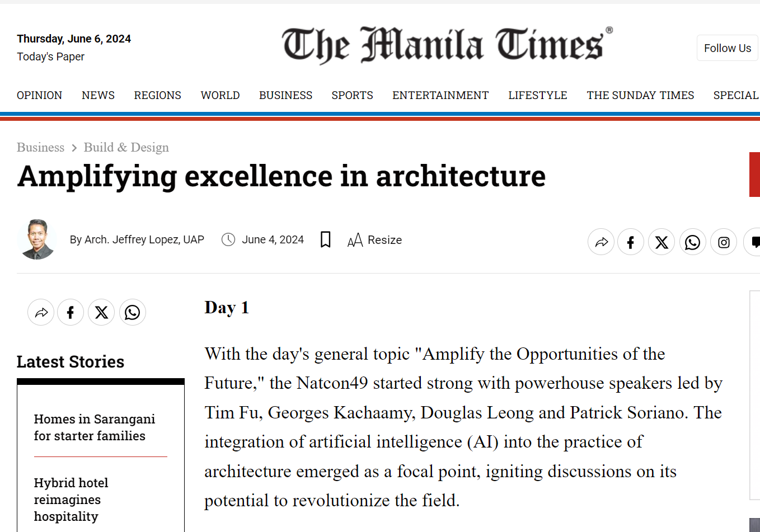Share on WhatsApp icon above Latest Stories
Viewport: 760px width, 532px height.
click(133, 312)
